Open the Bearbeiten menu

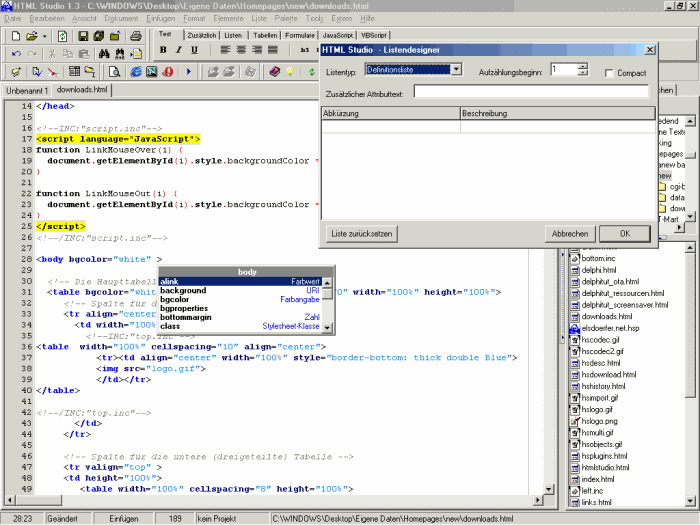coord(47,18)
